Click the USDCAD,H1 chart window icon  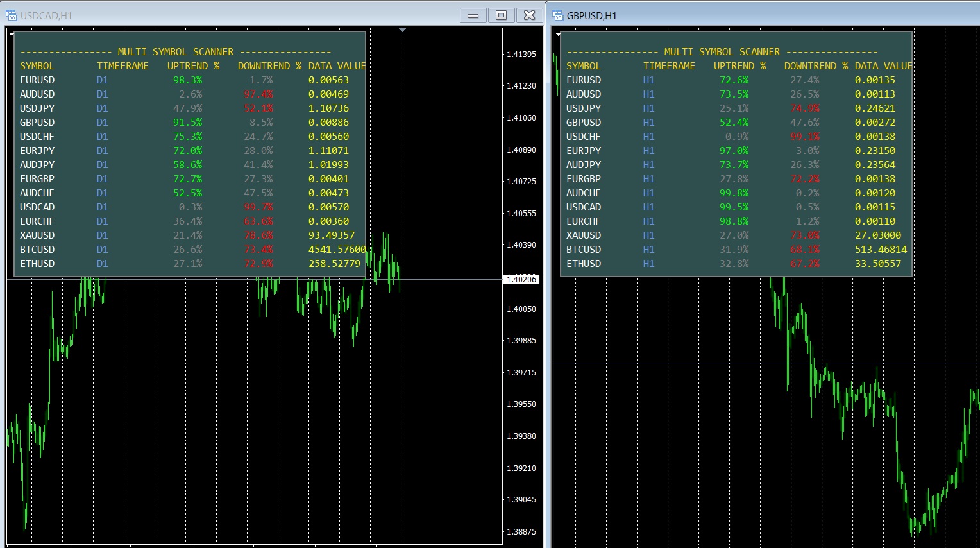[12, 15]
